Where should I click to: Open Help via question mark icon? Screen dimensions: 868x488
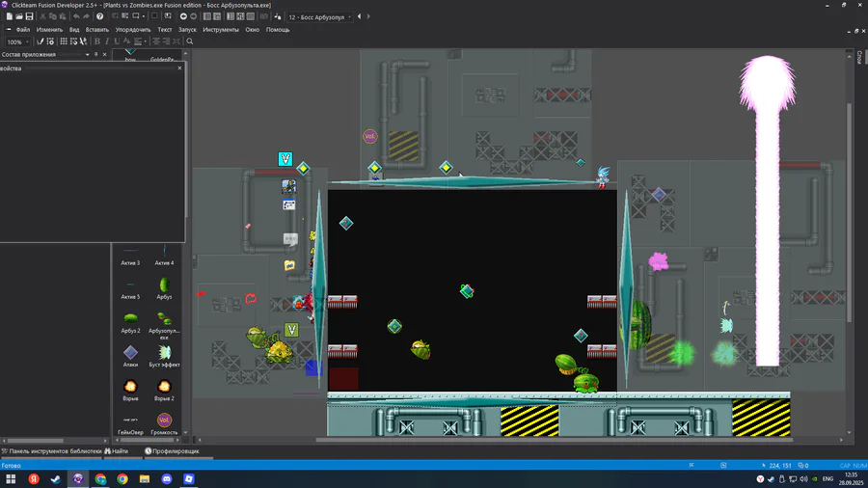click(x=99, y=16)
